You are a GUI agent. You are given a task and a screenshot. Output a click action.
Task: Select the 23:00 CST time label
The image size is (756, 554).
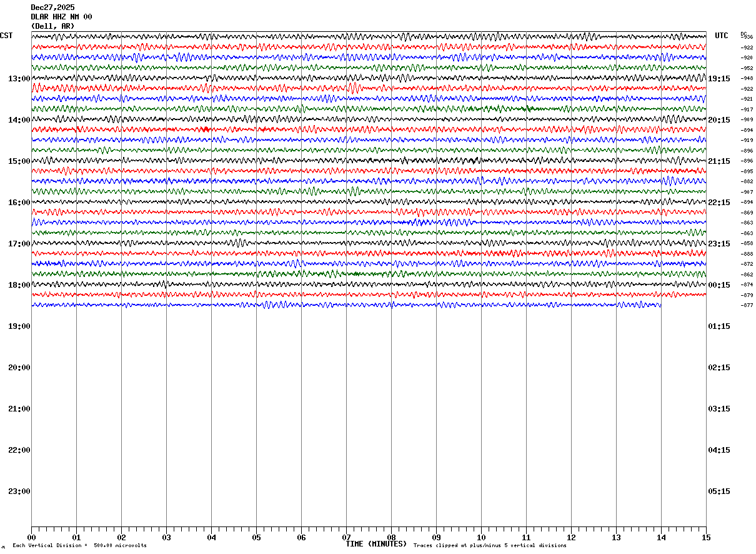point(19,491)
